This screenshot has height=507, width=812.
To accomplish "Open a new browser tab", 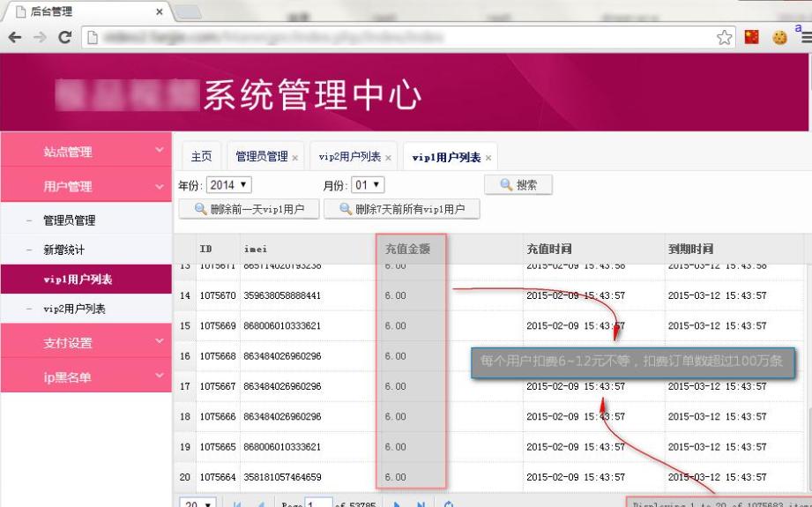I will (x=188, y=12).
